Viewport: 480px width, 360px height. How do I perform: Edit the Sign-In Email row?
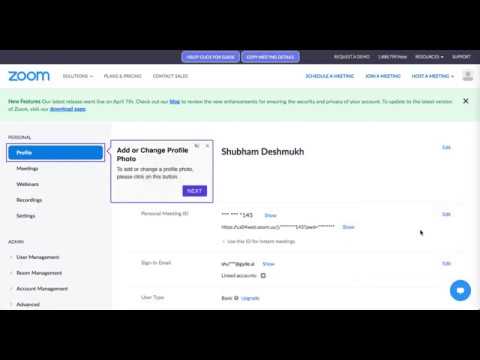tap(446, 263)
